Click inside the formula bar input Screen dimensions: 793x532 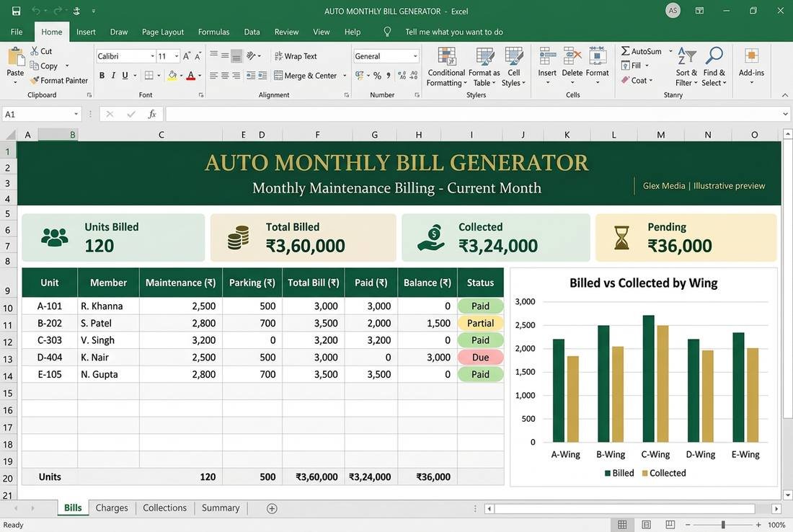pos(473,115)
